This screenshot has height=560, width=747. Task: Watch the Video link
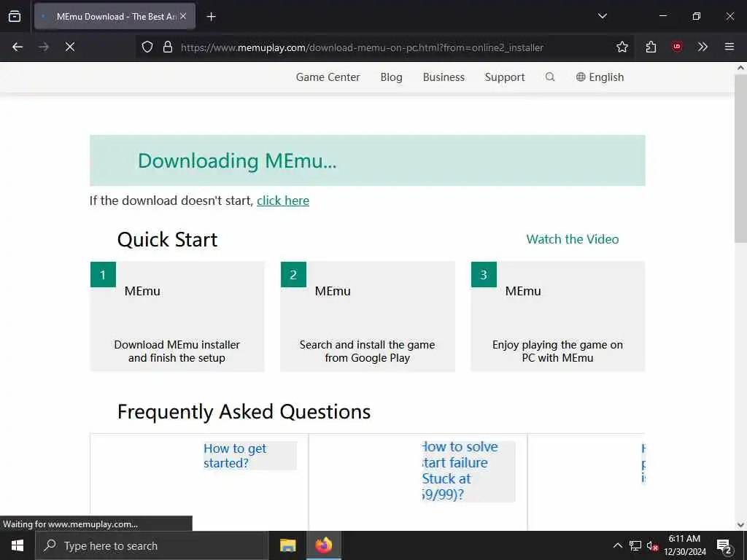tap(573, 239)
